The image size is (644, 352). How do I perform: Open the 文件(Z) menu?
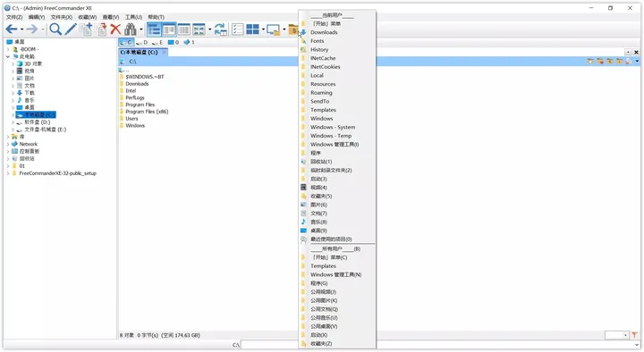click(x=14, y=17)
